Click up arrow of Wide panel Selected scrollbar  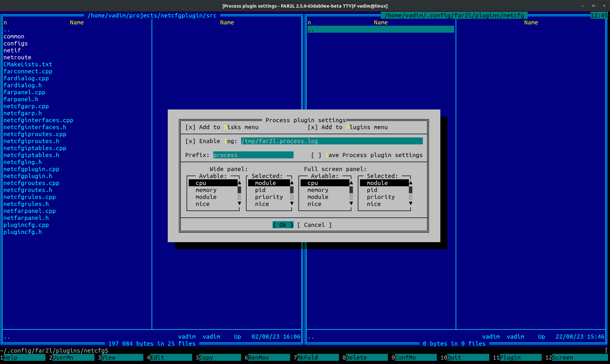coord(292,183)
